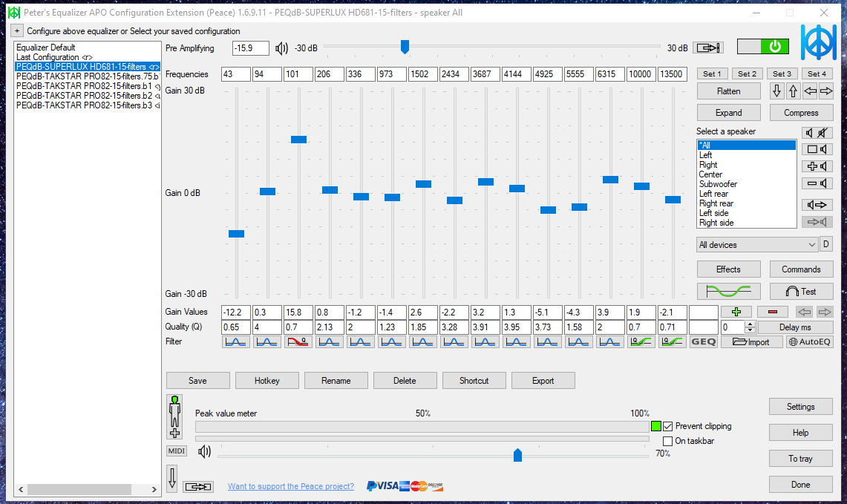Click the delay value up stepper arrow
The image size is (847, 504).
[750, 324]
